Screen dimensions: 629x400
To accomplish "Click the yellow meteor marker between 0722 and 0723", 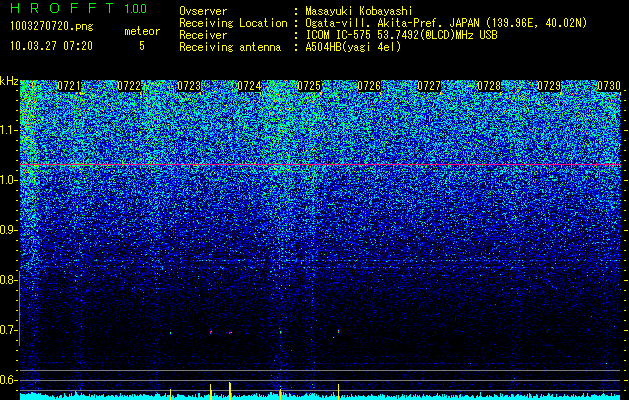I will click(x=170, y=394).
